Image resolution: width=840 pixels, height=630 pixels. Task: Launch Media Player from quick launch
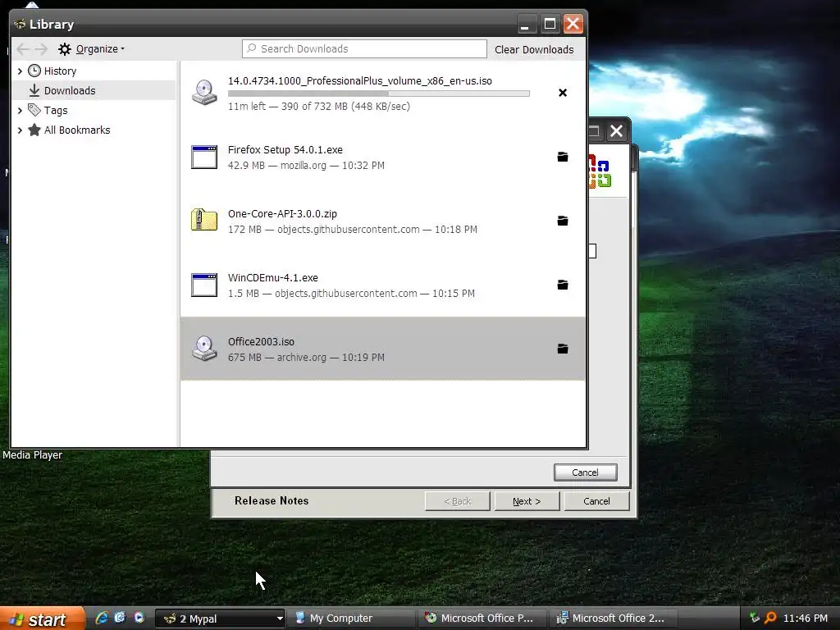[x=139, y=618]
